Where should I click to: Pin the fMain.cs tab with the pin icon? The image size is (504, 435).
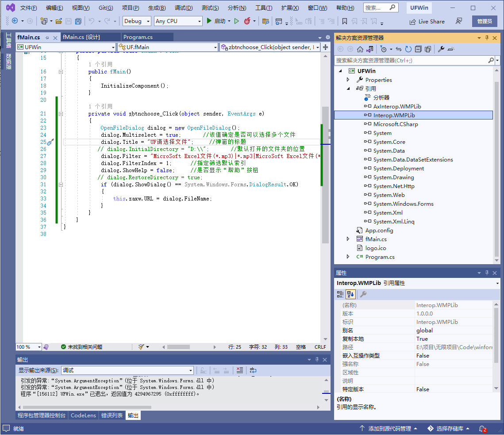click(47, 38)
